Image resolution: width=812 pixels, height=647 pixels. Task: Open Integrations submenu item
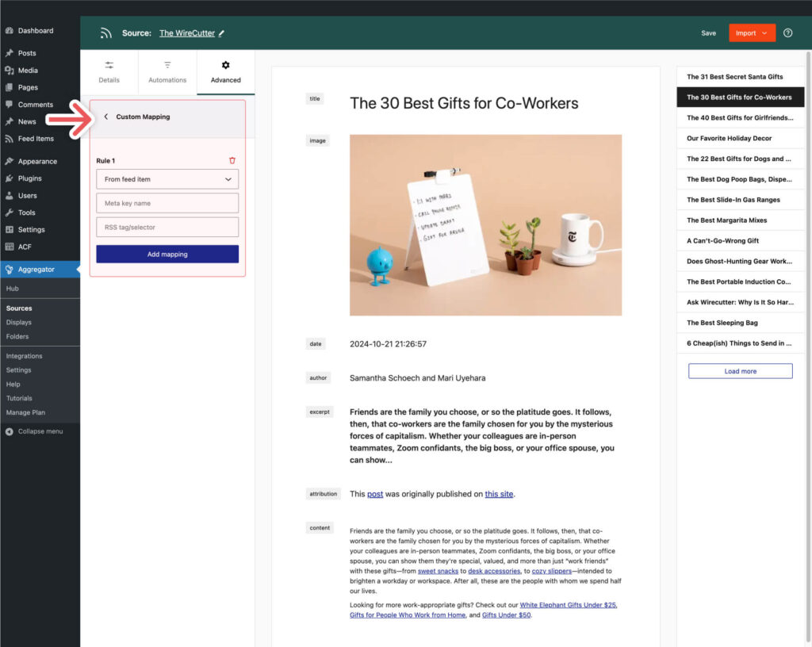tap(24, 356)
